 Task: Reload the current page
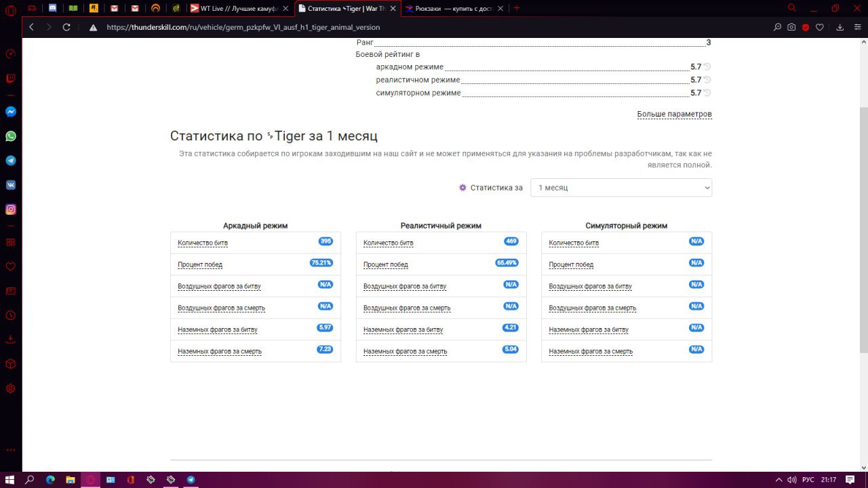tap(66, 27)
